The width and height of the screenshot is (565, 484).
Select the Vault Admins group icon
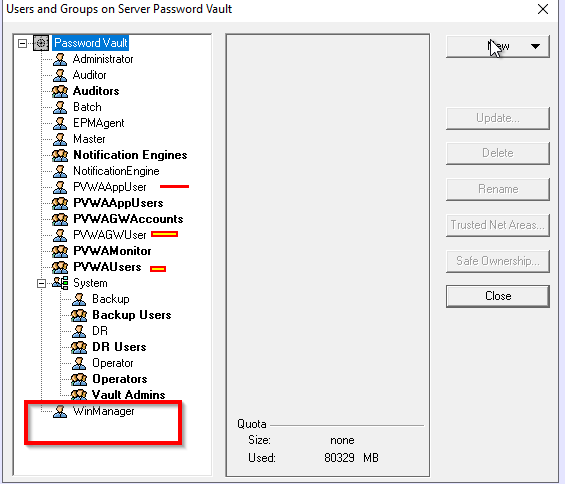point(79,395)
